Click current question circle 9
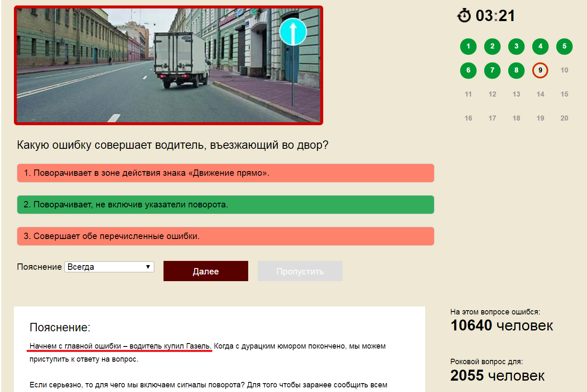This screenshot has width=587, height=392. [540, 70]
